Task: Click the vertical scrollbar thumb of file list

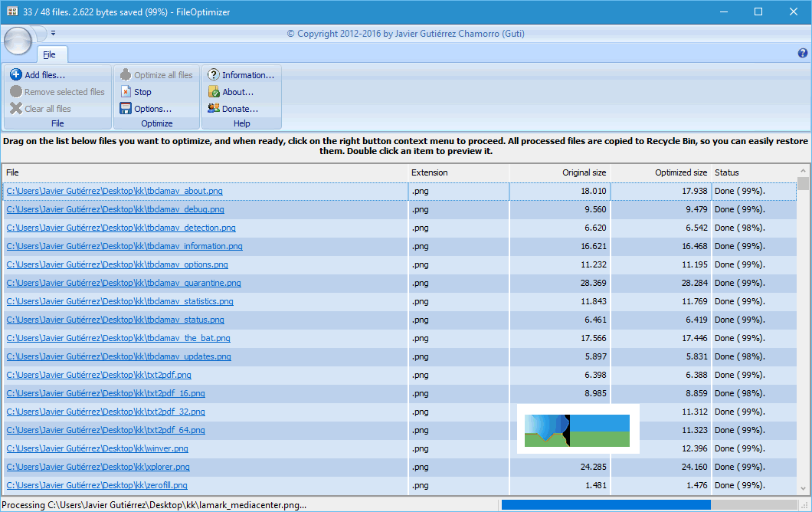Action: (x=803, y=183)
